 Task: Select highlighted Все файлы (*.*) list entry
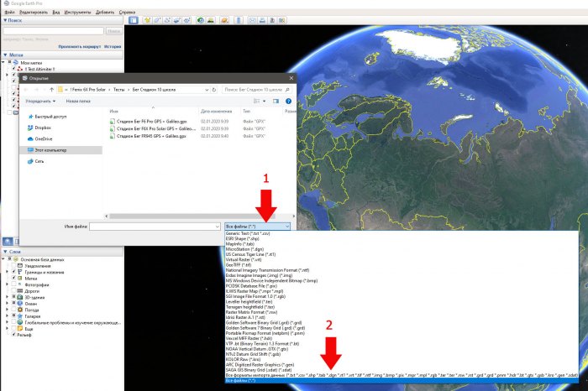tap(402, 381)
